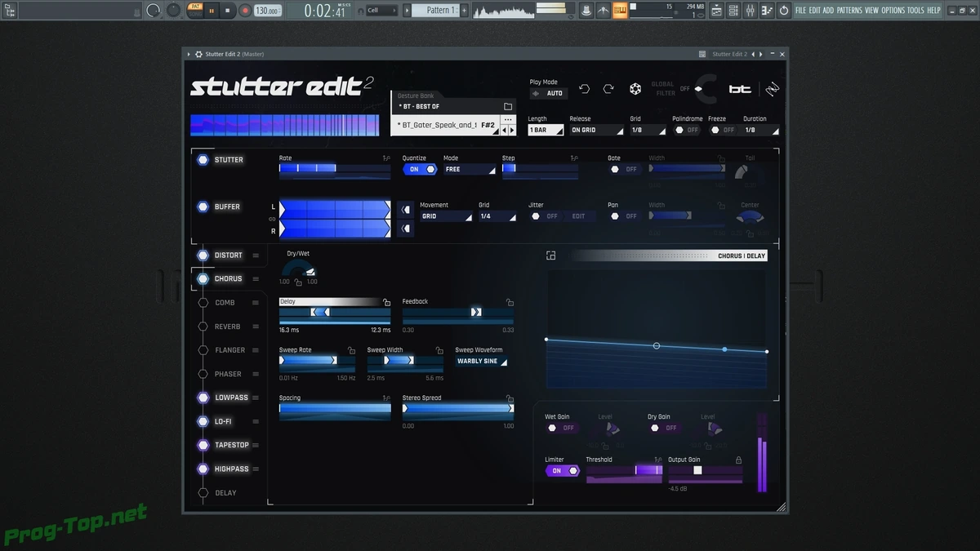Viewport: 980px width, 551px height.
Task: Select the REVERB effect module
Action: click(x=227, y=327)
